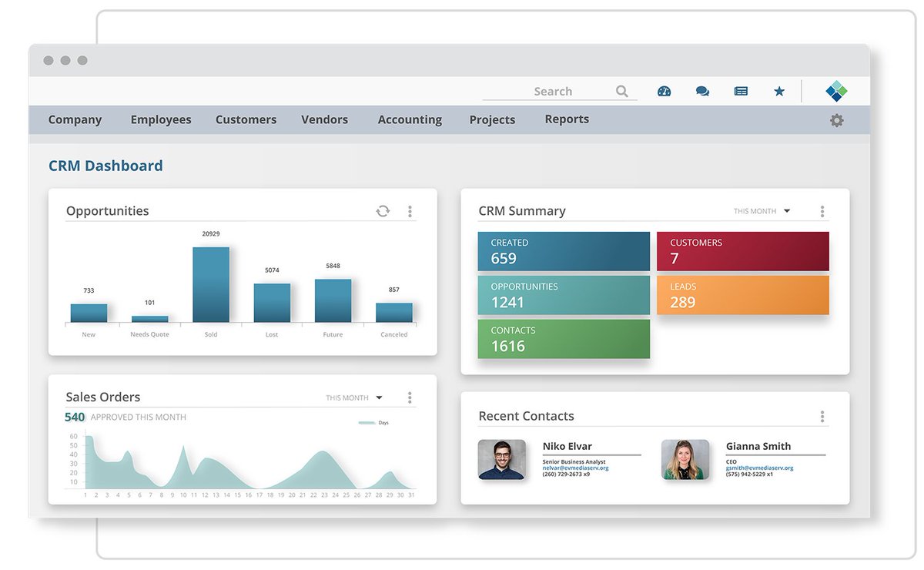Click Niko Elvar's email link
Viewport: 924px width, 570px height.
(575, 468)
